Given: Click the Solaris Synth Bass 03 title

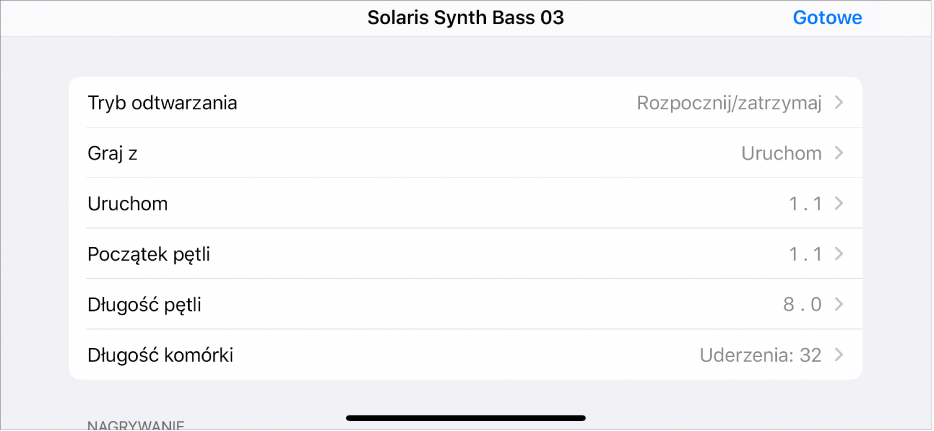Looking at the screenshot, I should point(466,18).
